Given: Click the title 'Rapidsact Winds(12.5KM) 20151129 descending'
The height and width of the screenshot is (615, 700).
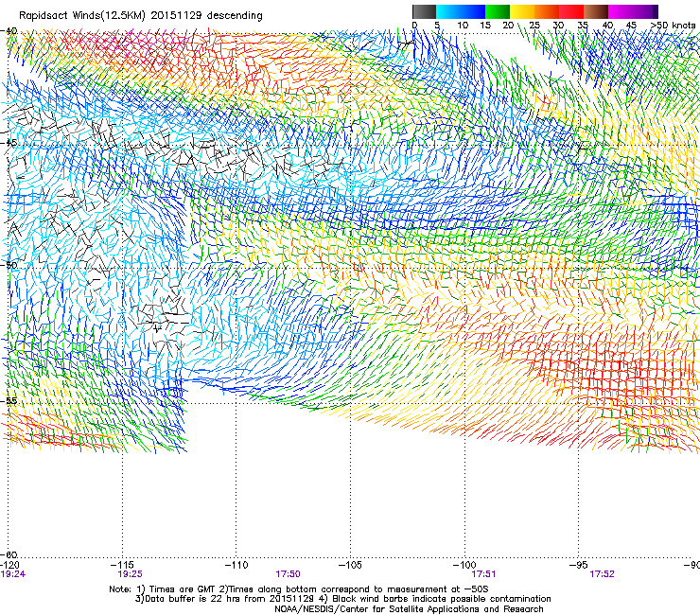Looking at the screenshot, I should (x=141, y=15).
